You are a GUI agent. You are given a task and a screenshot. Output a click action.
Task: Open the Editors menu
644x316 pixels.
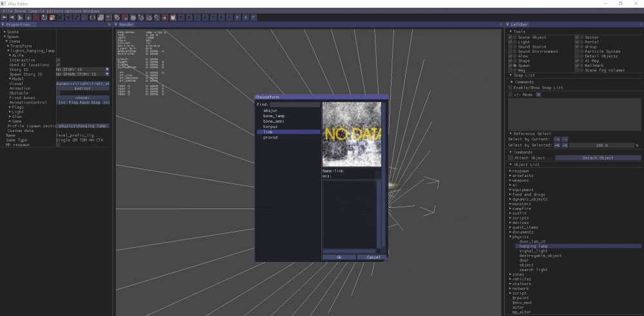click(x=53, y=11)
